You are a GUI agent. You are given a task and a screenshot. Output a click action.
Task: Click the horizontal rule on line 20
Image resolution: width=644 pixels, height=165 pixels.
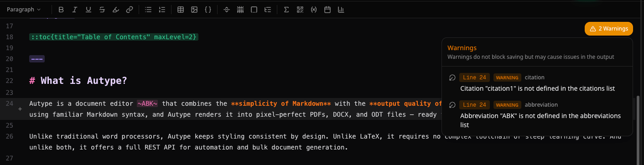(x=37, y=59)
